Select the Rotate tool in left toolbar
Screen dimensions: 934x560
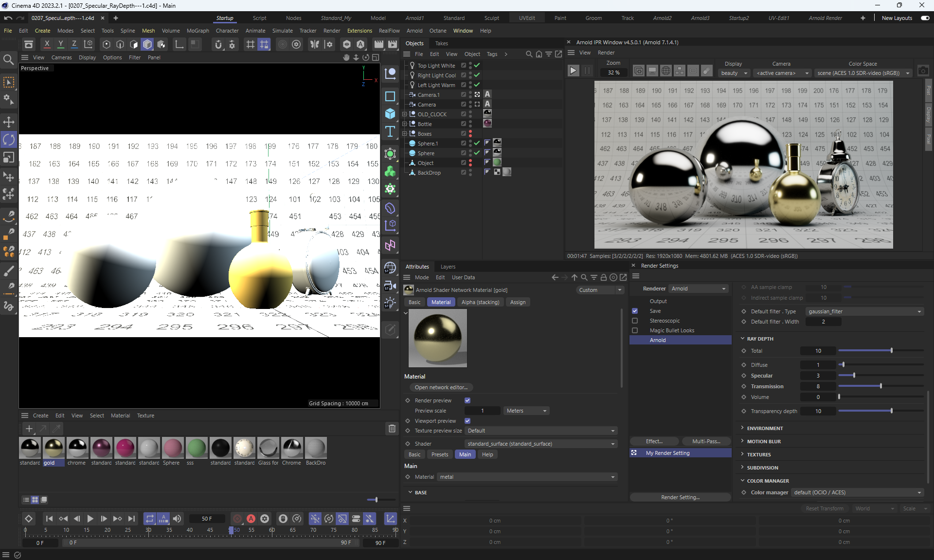9,140
